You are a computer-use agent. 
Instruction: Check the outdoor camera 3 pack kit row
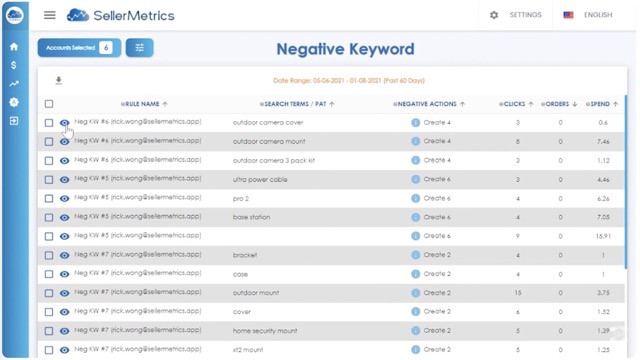click(x=49, y=161)
